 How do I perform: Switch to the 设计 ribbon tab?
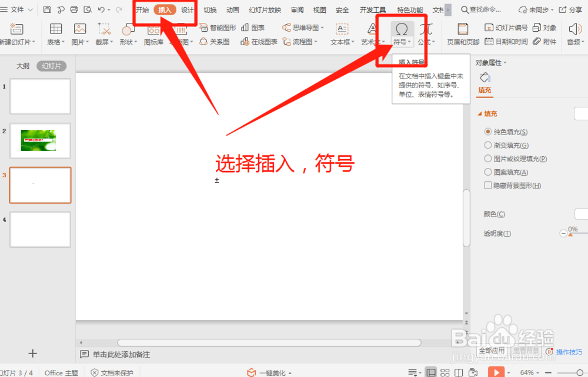point(189,9)
